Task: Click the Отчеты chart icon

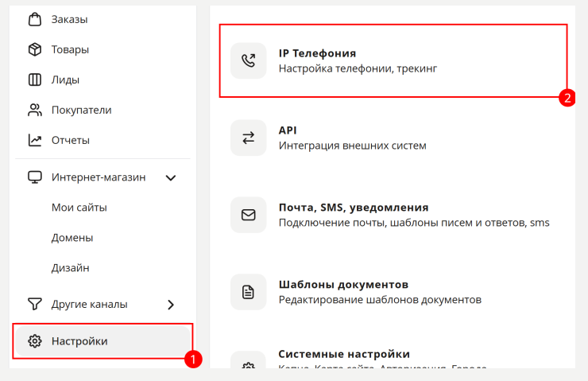Action: tap(35, 140)
